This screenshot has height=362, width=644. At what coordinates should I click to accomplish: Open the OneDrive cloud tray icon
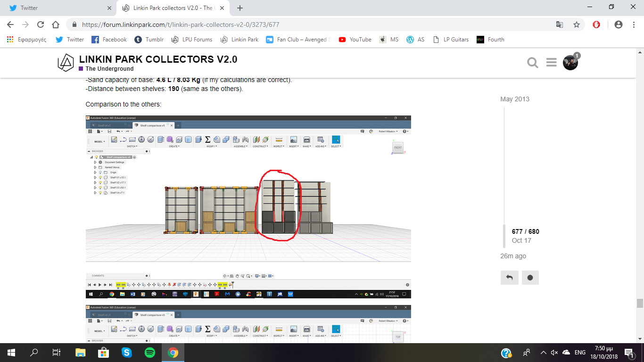click(x=566, y=353)
